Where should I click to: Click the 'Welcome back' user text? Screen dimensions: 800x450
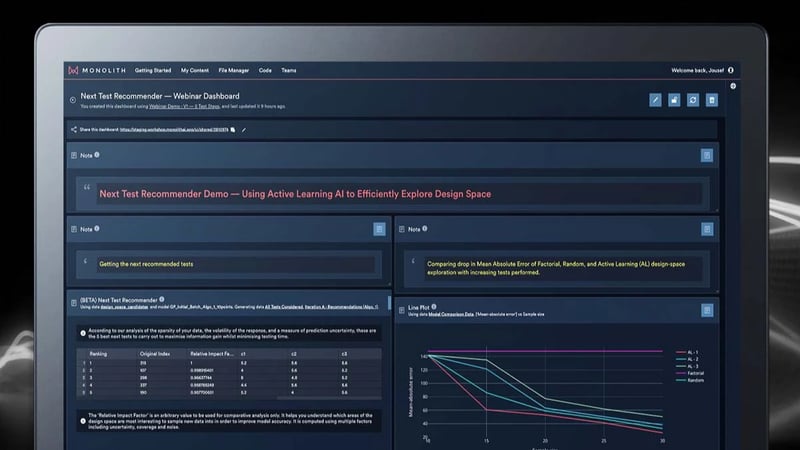click(697, 70)
